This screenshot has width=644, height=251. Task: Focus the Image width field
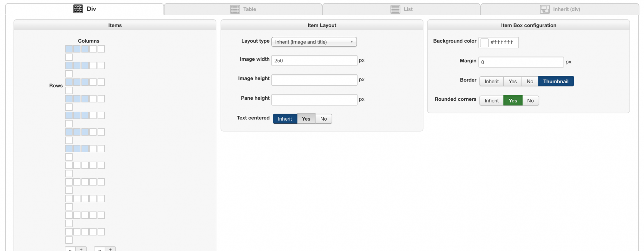(x=314, y=61)
